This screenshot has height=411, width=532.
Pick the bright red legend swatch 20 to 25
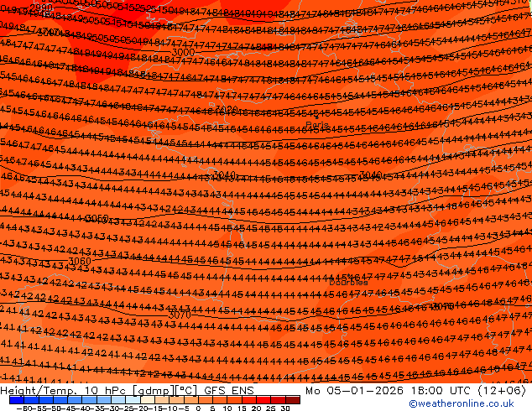point(264,400)
